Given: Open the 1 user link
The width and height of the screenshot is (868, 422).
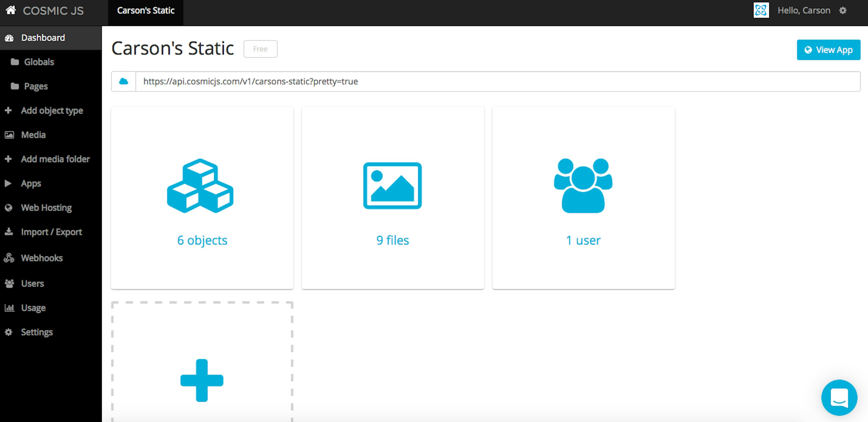Looking at the screenshot, I should (x=583, y=240).
